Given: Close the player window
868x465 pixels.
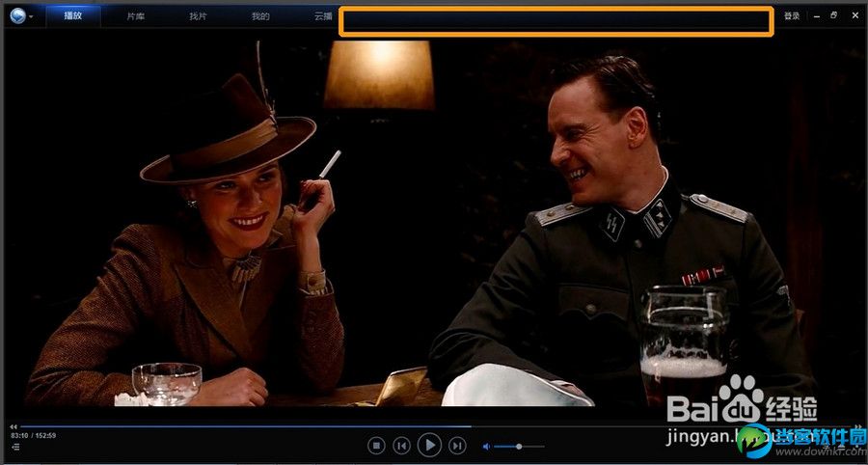Looking at the screenshot, I should tap(855, 16).
